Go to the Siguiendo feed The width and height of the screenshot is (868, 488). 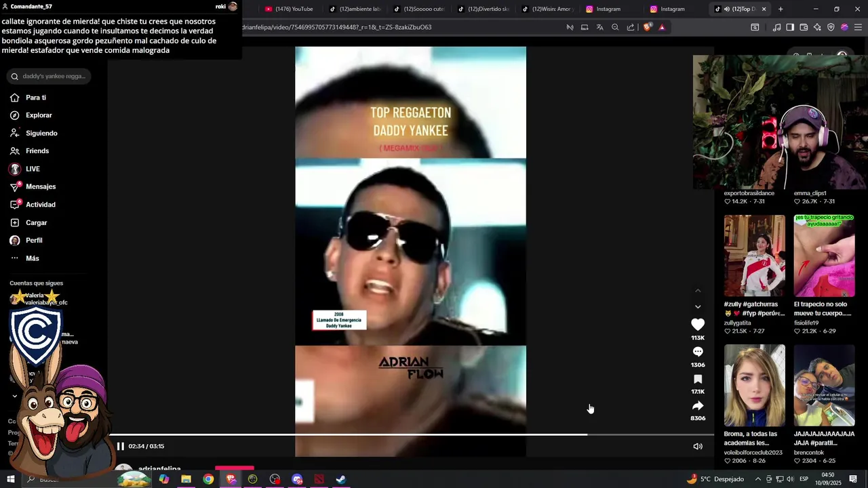(34, 134)
